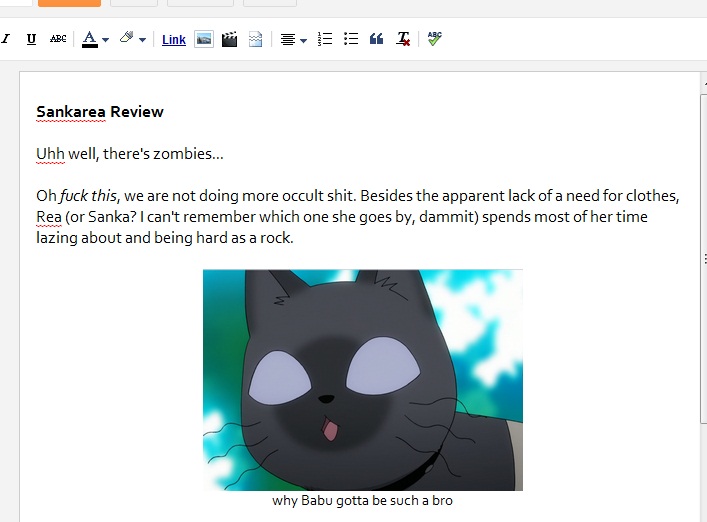Toggle underline formatting
This screenshot has width=707, height=522.
pyautogui.click(x=31, y=39)
